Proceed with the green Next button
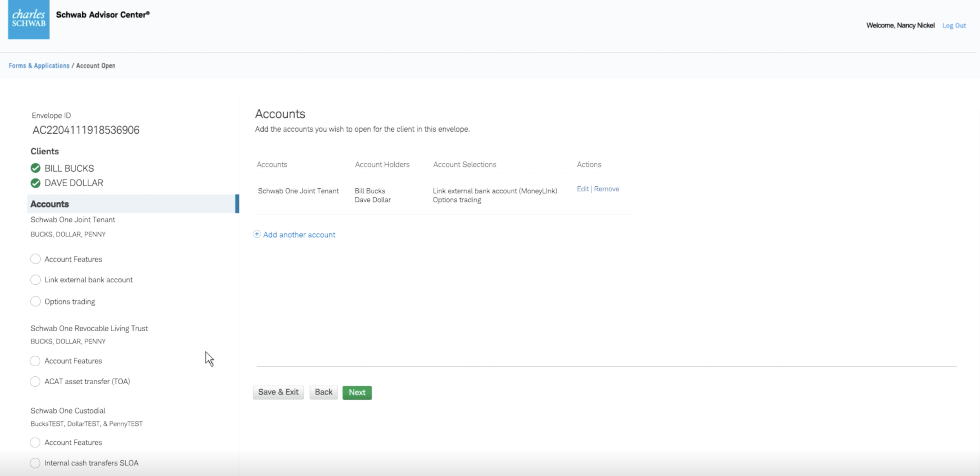 coord(357,392)
